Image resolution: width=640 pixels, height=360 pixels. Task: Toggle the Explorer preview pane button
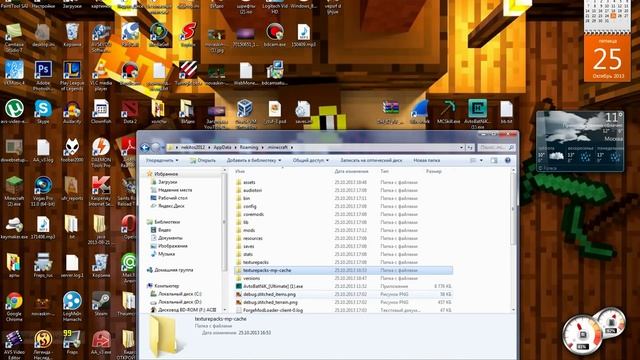494,160
